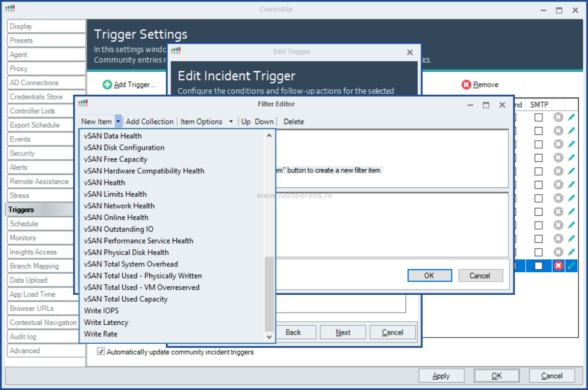Choose vSAN Performance Service Health
Image resolution: width=588 pixels, height=390 pixels.
pos(139,240)
